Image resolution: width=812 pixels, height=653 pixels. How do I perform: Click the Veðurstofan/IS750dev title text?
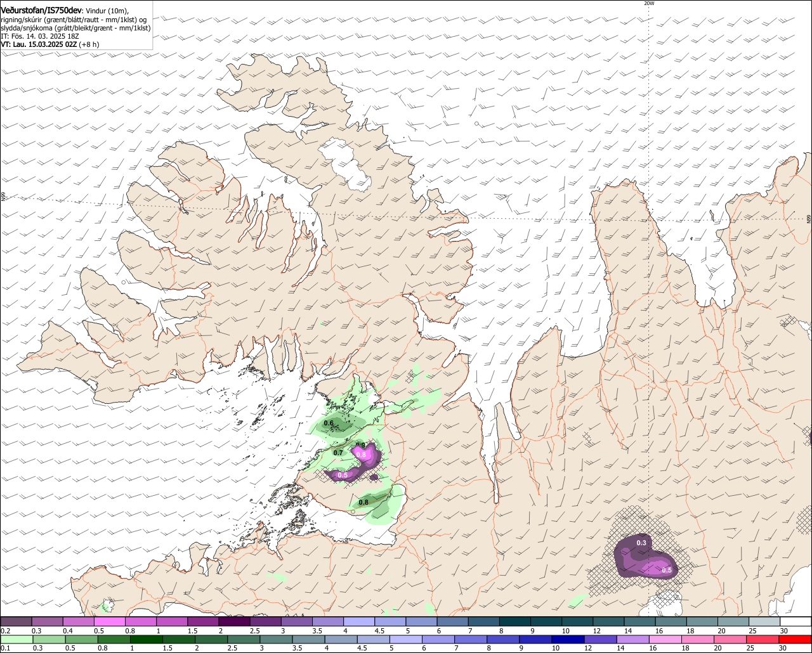click(41, 11)
